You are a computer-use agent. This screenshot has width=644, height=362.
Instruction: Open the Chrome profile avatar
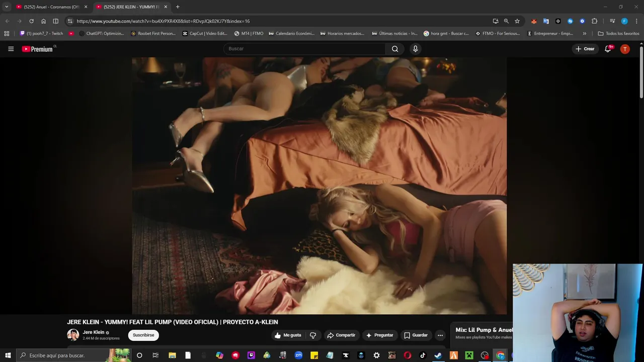(624, 21)
